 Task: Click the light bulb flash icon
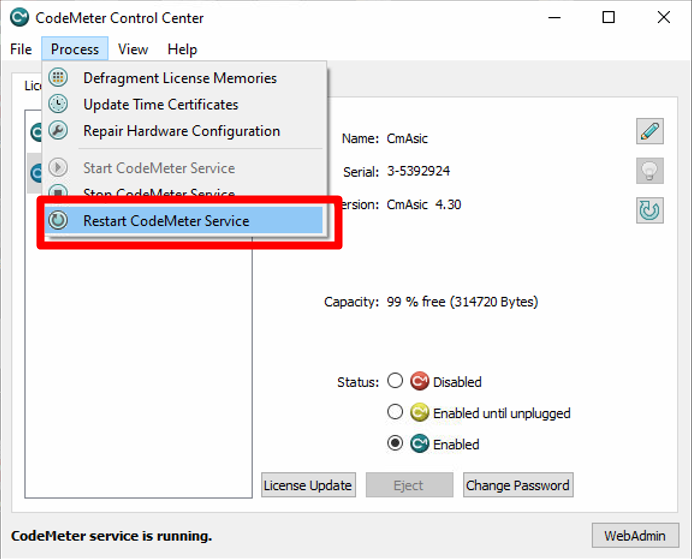[649, 171]
